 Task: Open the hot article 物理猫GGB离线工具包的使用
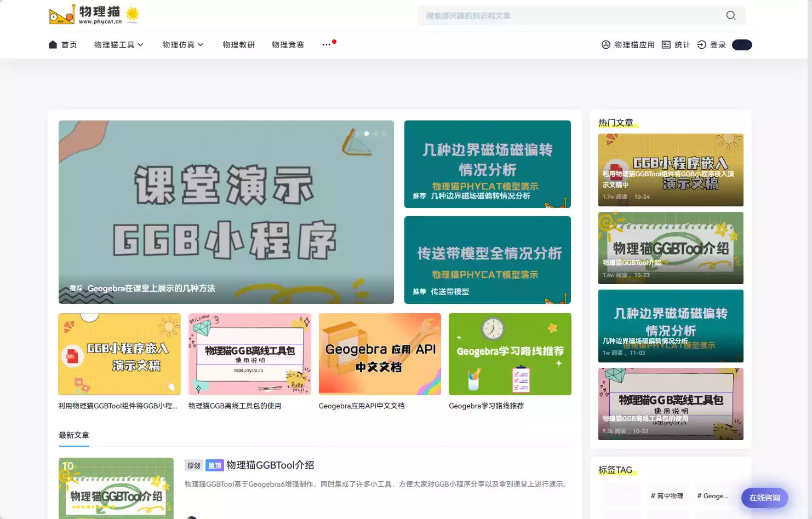[x=671, y=404]
